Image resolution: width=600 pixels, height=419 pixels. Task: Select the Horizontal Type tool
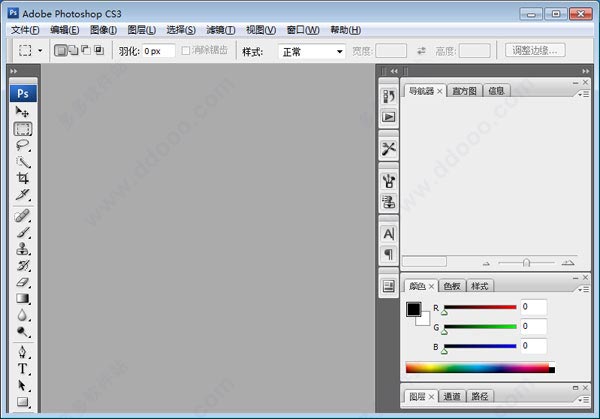pos(23,369)
